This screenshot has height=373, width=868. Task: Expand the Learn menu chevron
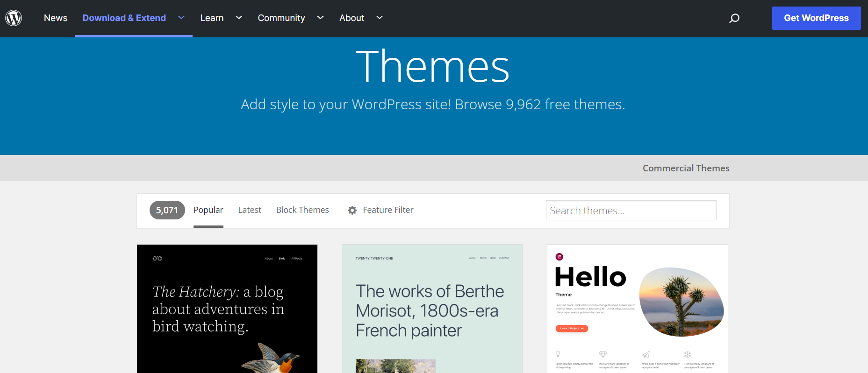[239, 18]
